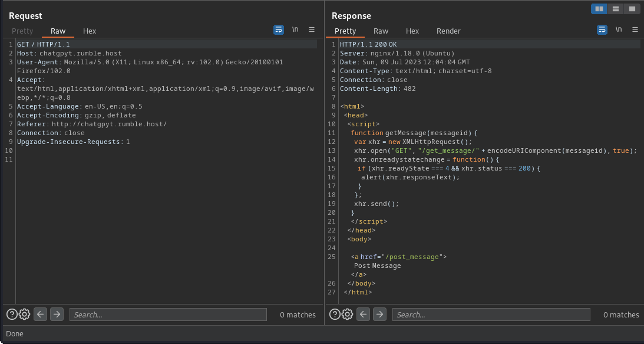Image resolution: width=644 pixels, height=344 pixels.
Task: Toggle word wrap in Request panel
Action: pyautogui.click(x=279, y=30)
